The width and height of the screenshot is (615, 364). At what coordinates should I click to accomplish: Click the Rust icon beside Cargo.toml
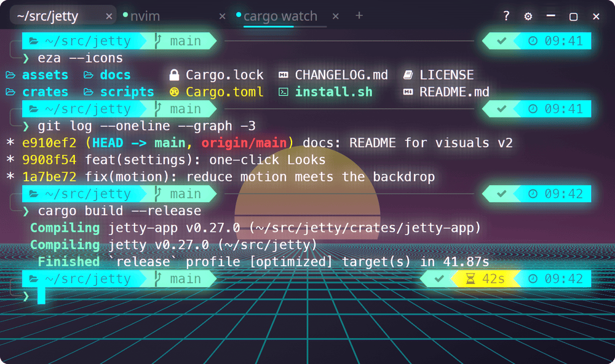(x=174, y=92)
